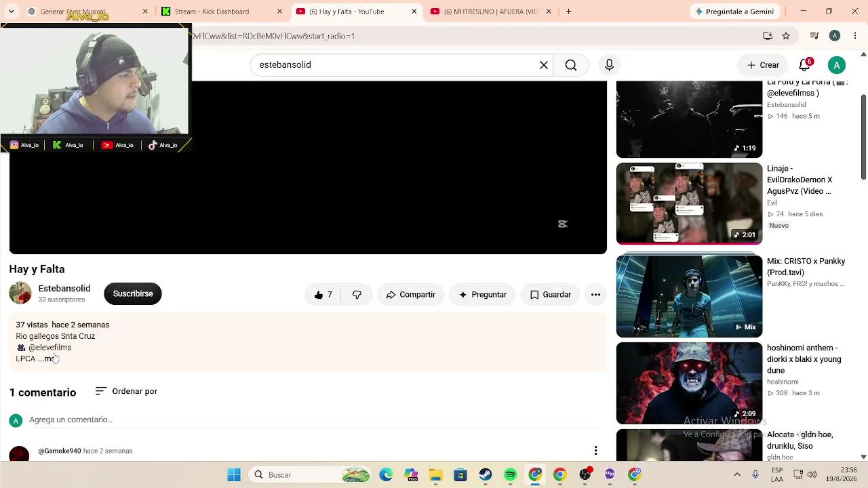Open the Mix: CRISTO x Pankky thumbnail

coord(689,296)
